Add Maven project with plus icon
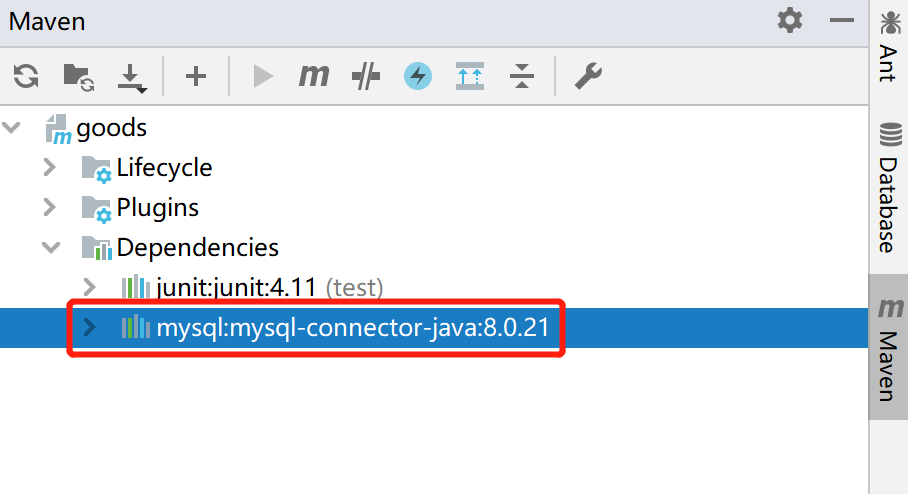 (196, 76)
